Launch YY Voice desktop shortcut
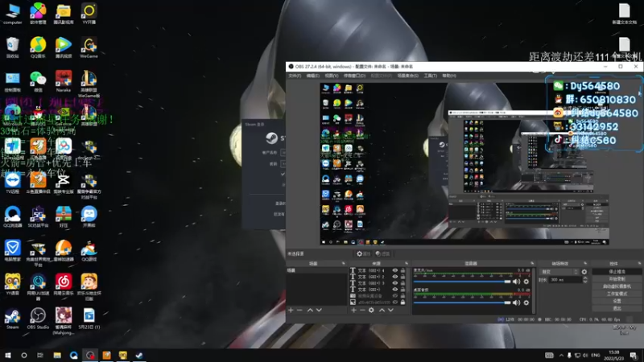This screenshot has width=644, height=362. (x=12, y=285)
